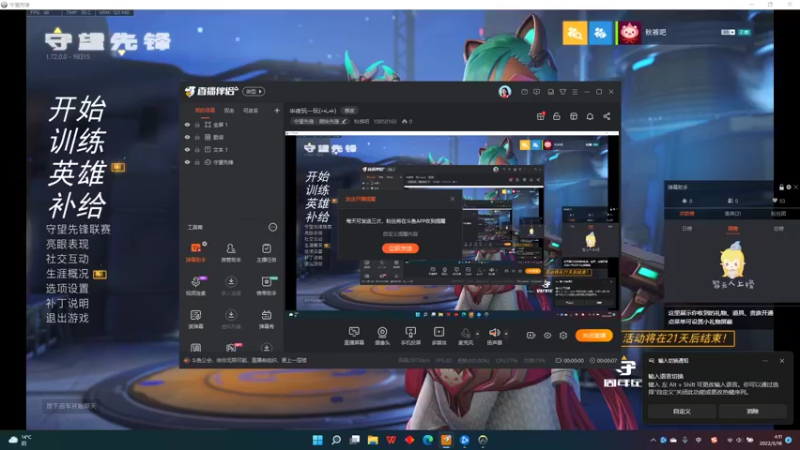The height and width of the screenshot is (450, 800).
Task: Add 多媒体 media source
Action: point(439,336)
